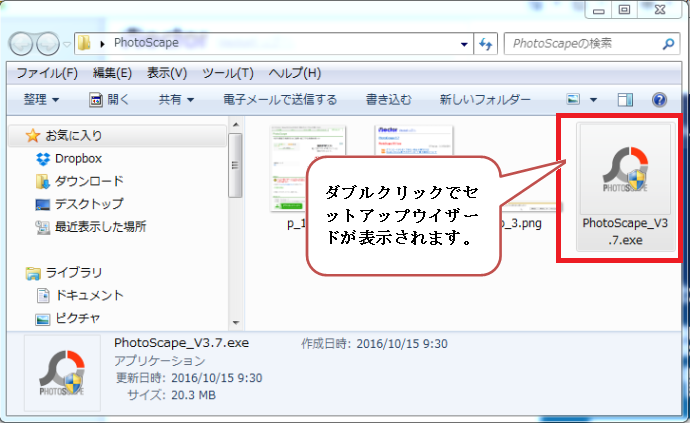690x423 pixels.
Task: Click the PhotoScapeの検索 search field
Action: (x=585, y=44)
